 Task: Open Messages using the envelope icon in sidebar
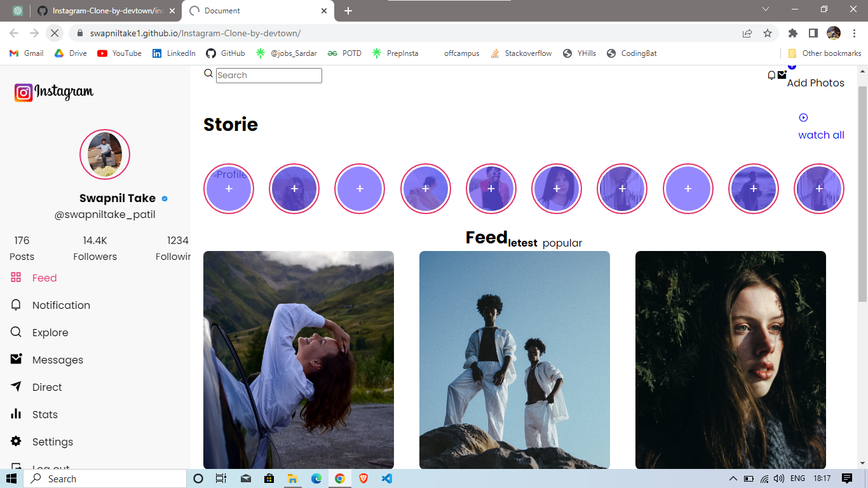tap(15, 359)
